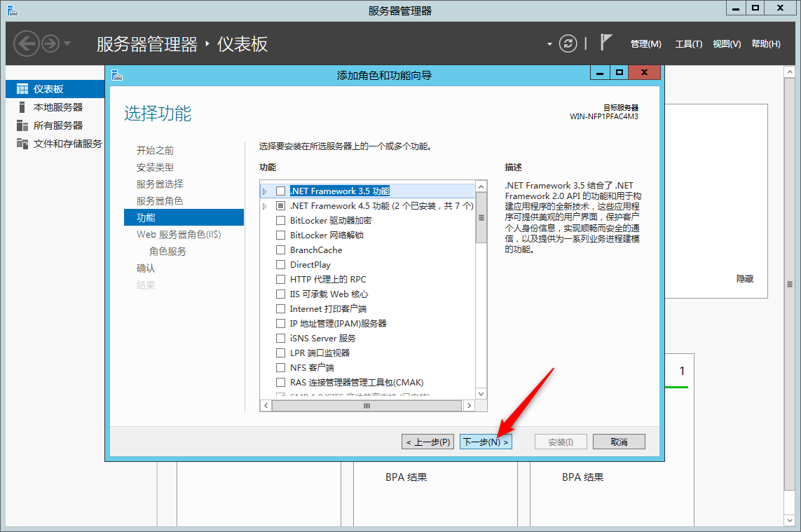Screen dimensions: 801x532
Task: Click the refresh icon in the header
Action: (x=568, y=43)
